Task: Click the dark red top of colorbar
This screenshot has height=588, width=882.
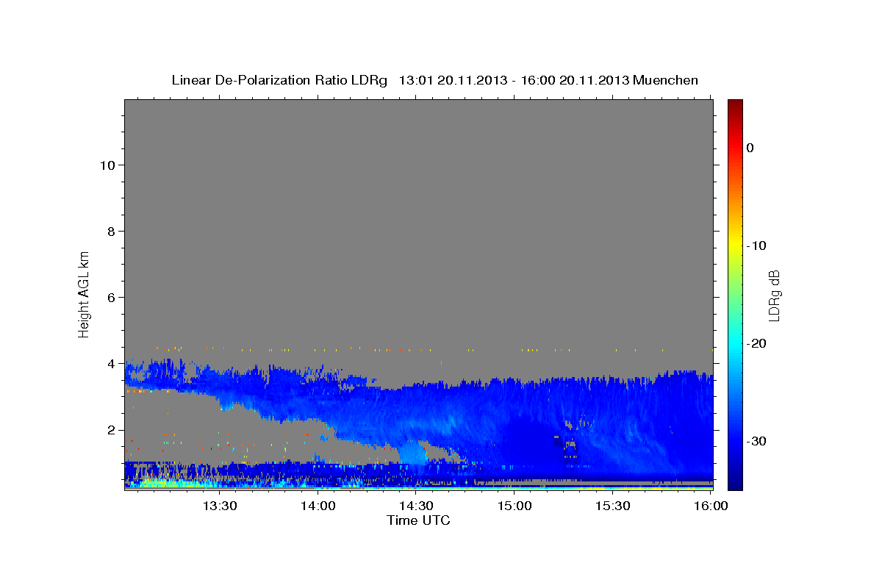Action: coord(735,107)
